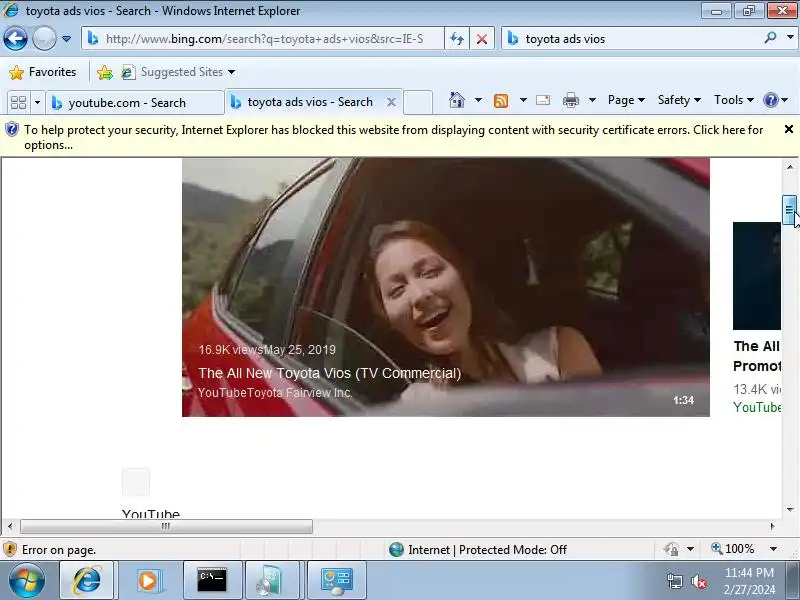
Task: Click the greyed Forward navigation button
Action: 44,38
